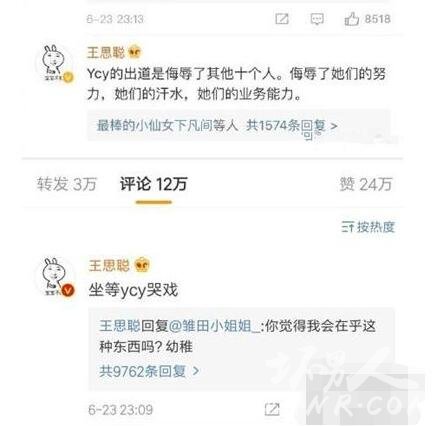
Task: Open 王思聪 rabbit avatar on Ycy出道 comment
Action: (55, 63)
